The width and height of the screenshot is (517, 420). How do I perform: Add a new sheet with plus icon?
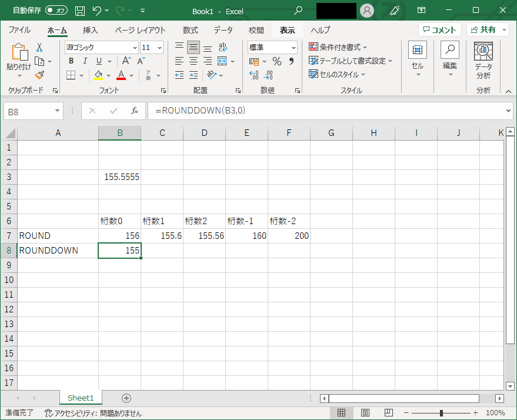[126, 398]
